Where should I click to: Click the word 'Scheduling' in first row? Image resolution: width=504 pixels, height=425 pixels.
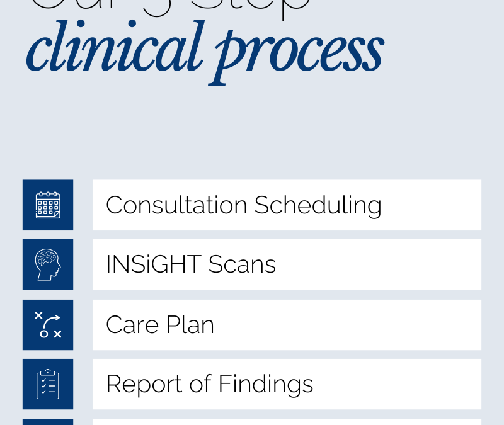pyautogui.click(x=318, y=206)
